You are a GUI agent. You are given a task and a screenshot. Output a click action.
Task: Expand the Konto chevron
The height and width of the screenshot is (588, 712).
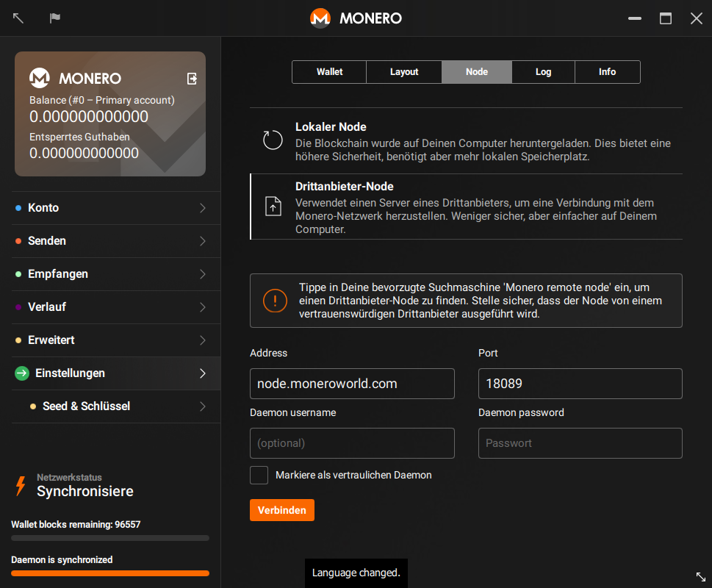203,208
